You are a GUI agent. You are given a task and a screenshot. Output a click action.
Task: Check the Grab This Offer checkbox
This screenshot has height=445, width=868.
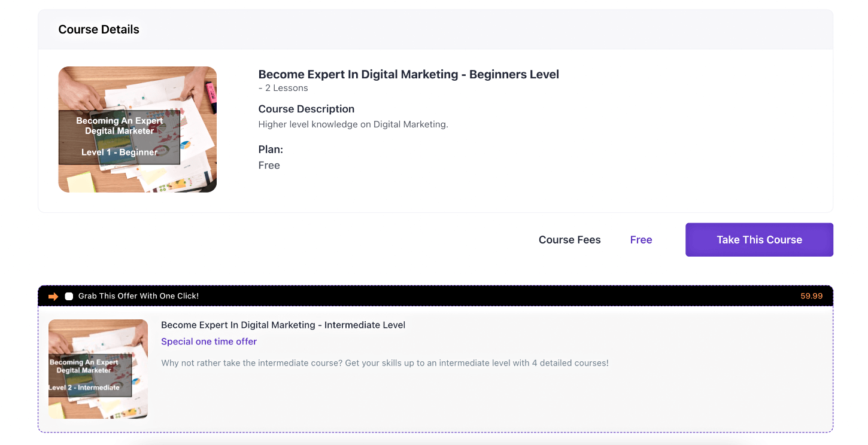coord(69,296)
